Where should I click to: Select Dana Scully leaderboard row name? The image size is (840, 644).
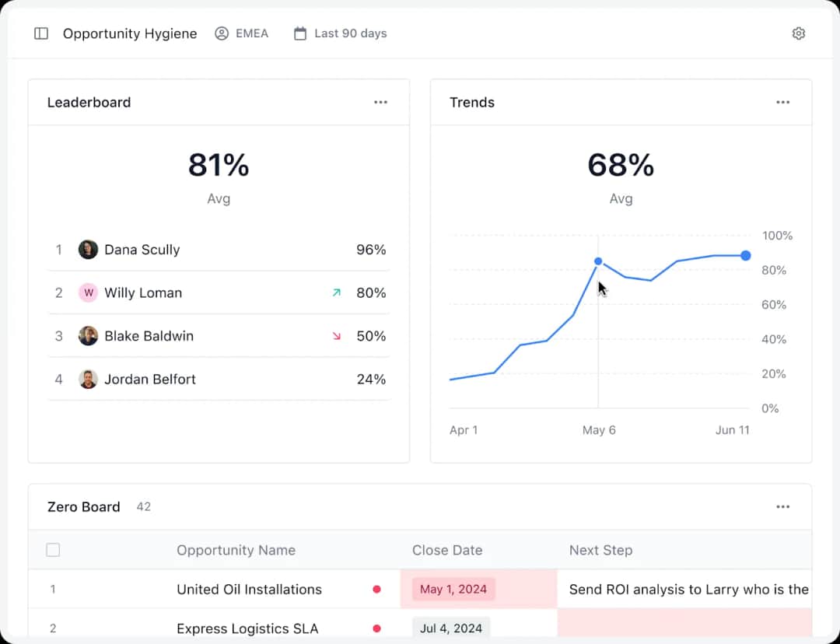pos(142,250)
